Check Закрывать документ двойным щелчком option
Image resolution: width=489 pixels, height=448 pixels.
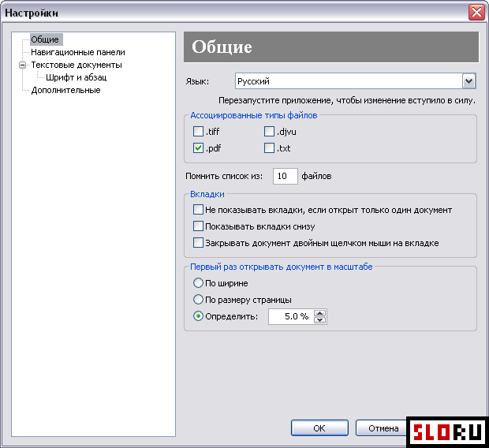[x=198, y=242]
